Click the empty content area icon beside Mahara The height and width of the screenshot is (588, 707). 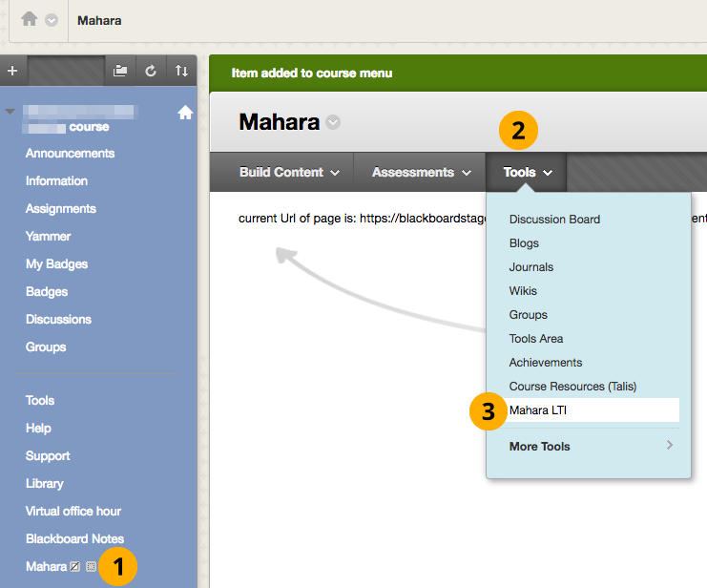(x=91, y=567)
